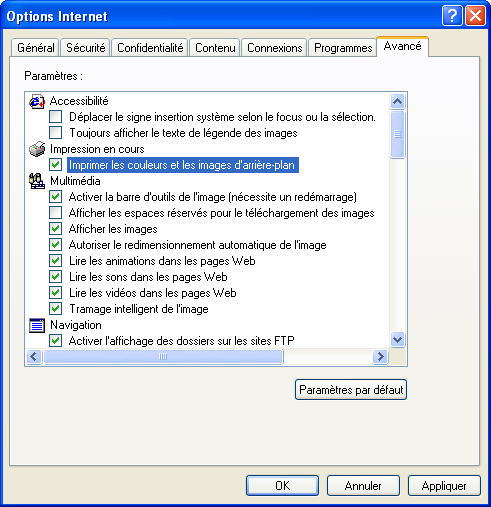Click the horizontal scrollbar right arrow
The height and width of the screenshot is (507, 491).
tap(380, 357)
